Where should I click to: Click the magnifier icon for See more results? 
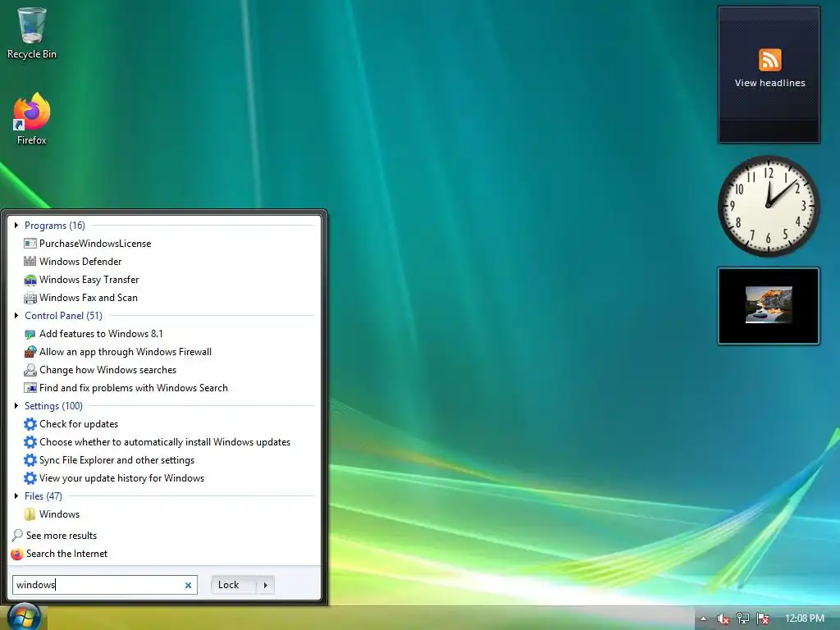pos(17,536)
